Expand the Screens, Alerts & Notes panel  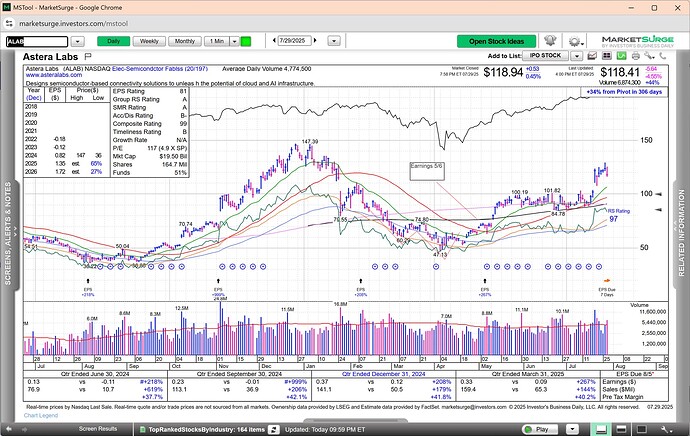coord(8,233)
